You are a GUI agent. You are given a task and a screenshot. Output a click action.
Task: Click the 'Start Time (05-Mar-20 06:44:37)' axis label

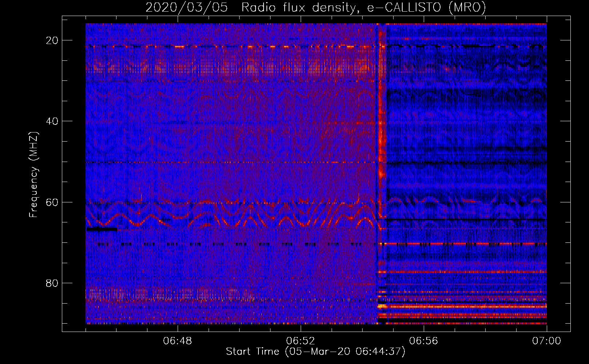tap(316, 352)
